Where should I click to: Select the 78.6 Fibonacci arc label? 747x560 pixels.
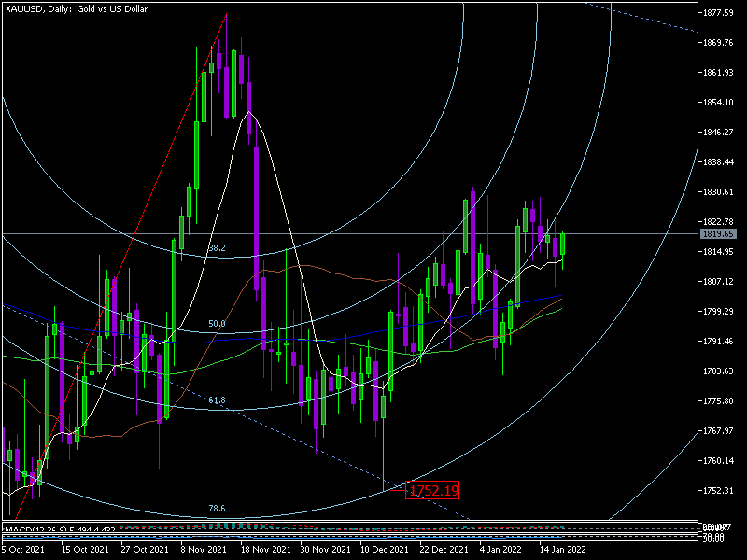click(x=216, y=509)
